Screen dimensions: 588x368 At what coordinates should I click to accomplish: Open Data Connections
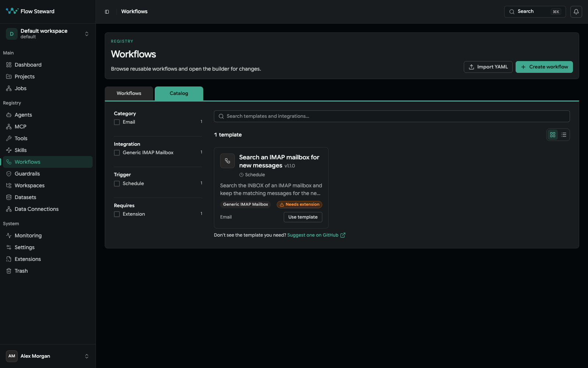[48, 209]
